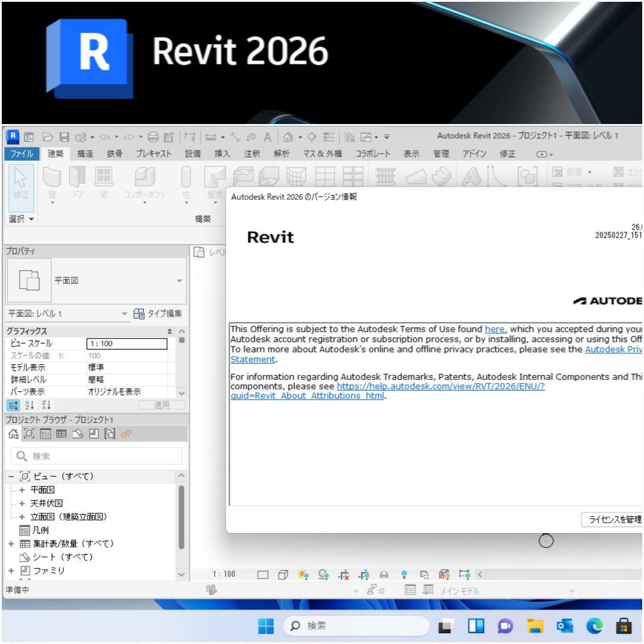Collapse the ビュー (すべて) tree node

(11, 476)
